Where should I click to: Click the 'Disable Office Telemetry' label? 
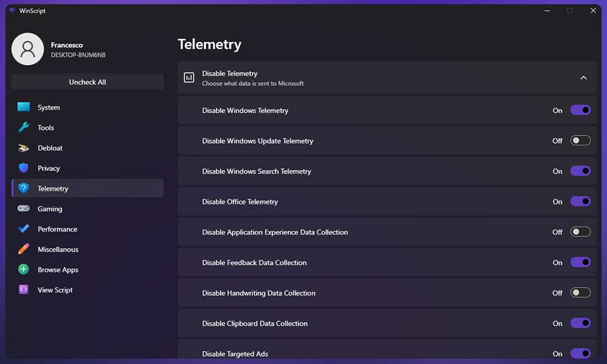tap(240, 201)
